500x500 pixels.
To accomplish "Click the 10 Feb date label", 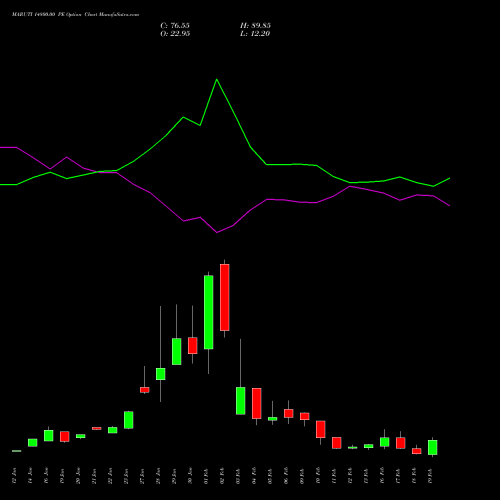I will click(x=318, y=476).
